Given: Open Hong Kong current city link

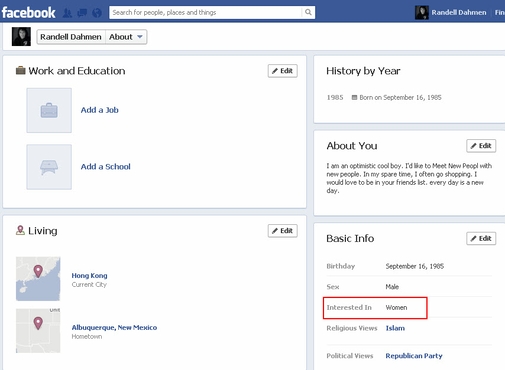Looking at the screenshot, I should pos(89,276).
